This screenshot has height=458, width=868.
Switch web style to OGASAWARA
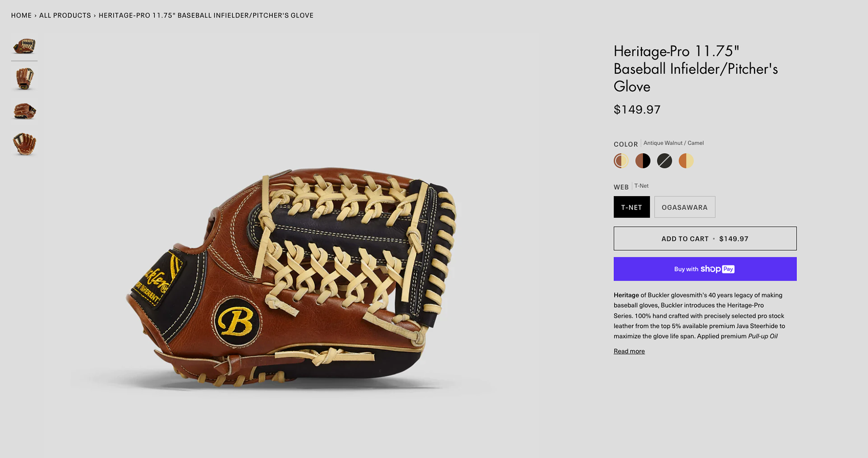tap(684, 207)
